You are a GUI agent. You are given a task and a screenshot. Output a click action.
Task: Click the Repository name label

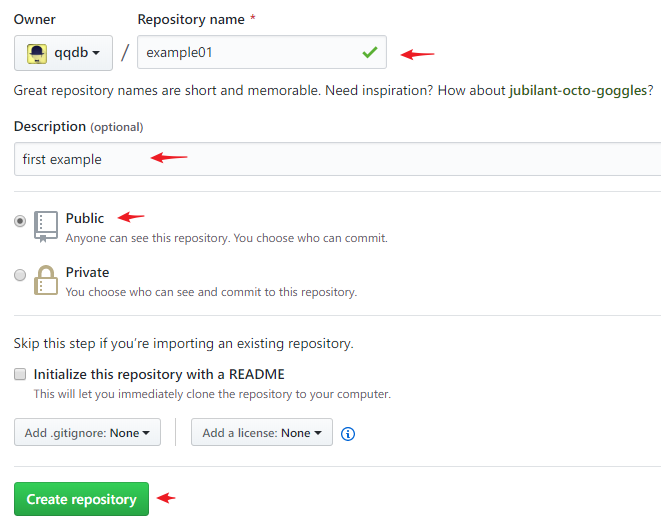pos(191,19)
